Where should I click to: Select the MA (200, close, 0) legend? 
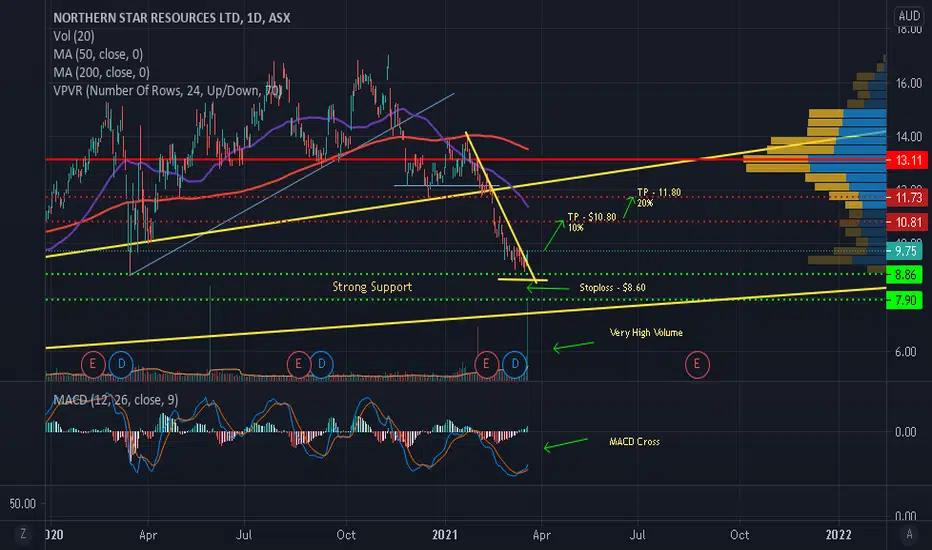101,73
